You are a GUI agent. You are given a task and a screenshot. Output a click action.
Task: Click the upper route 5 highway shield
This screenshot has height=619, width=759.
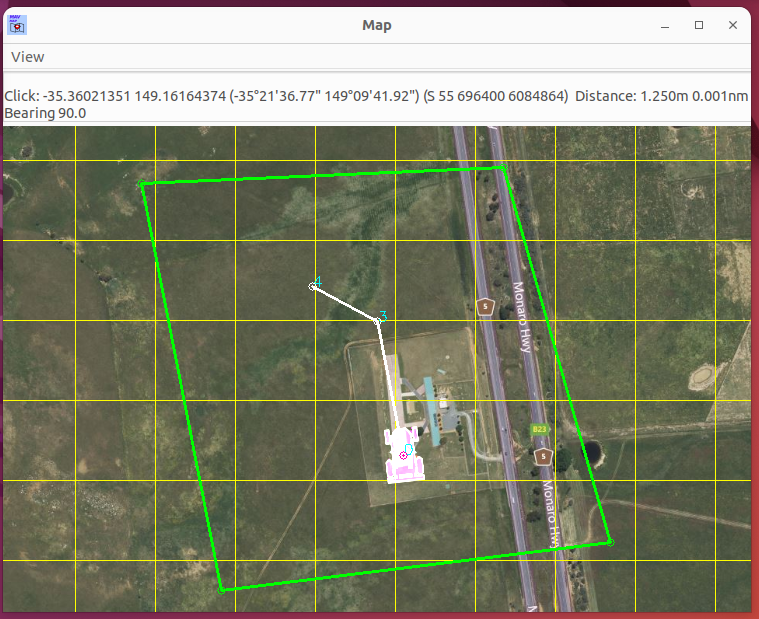[485, 307]
